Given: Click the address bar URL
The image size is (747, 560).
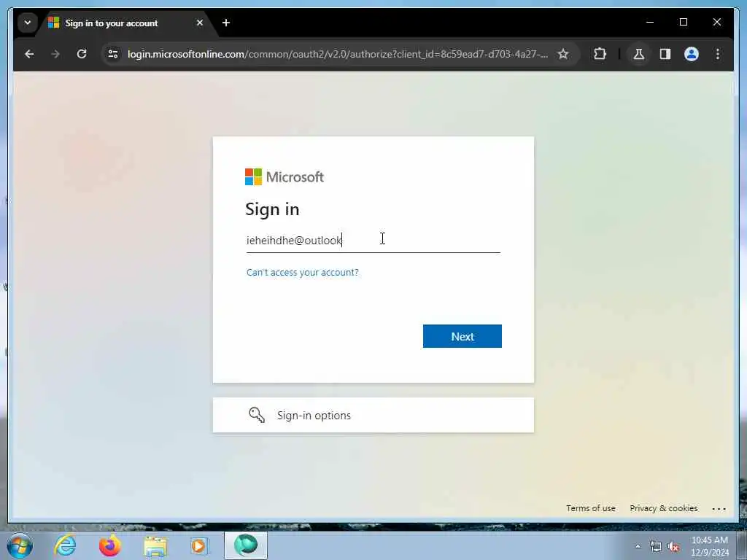Looking at the screenshot, I should (337, 54).
